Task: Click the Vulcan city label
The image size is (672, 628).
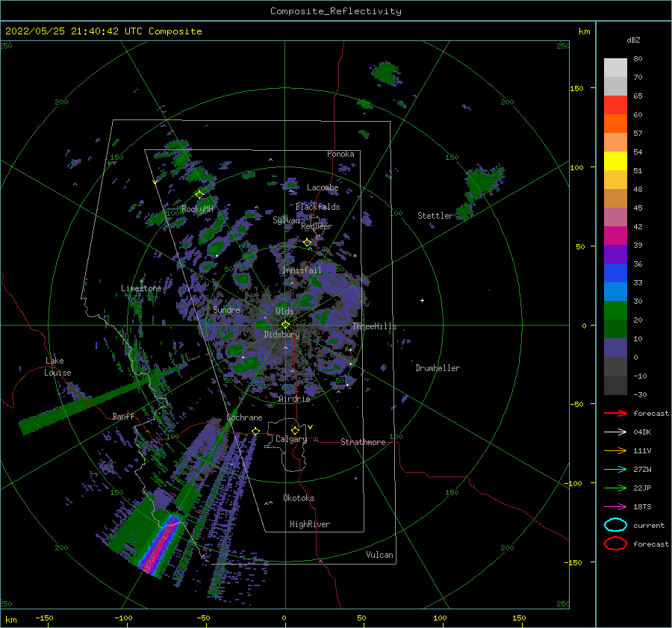Action: click(x=380, y=555)
